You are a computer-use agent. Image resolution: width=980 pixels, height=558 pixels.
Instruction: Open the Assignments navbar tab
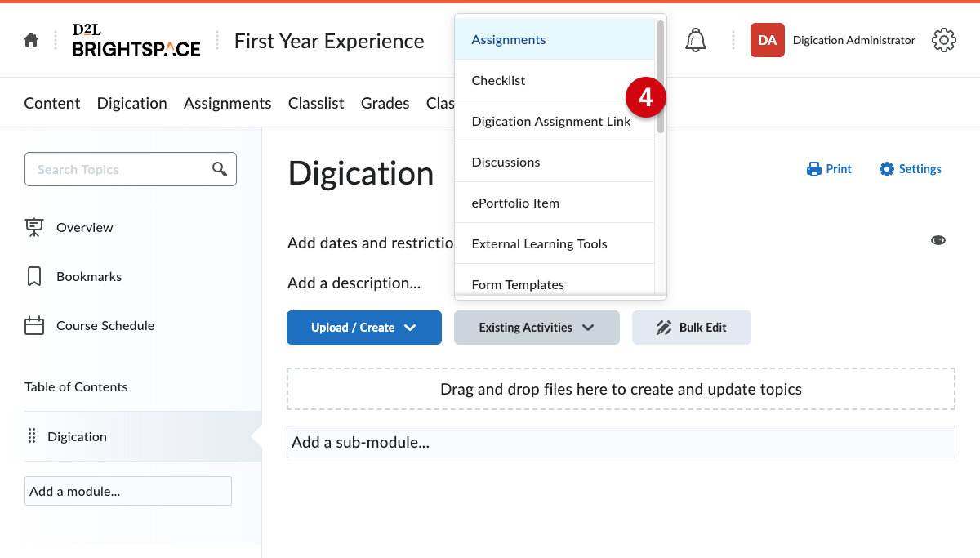(228, 103)
